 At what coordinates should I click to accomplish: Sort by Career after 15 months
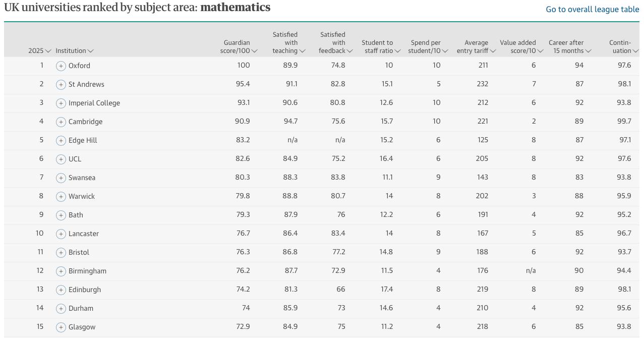coord(570,47)
